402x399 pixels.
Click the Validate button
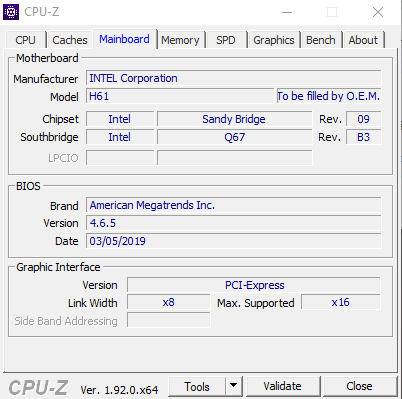coord(283,386)
